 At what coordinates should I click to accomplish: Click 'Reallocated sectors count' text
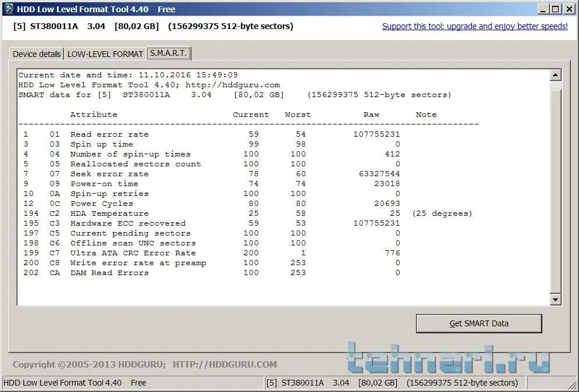pos(136,164)
